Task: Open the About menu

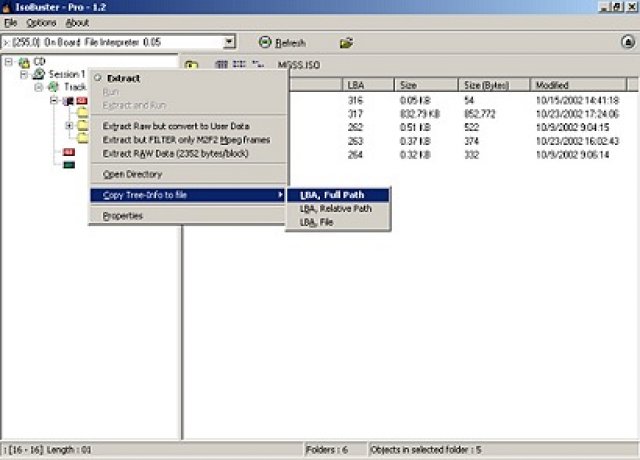Action: tap(77, 23)
